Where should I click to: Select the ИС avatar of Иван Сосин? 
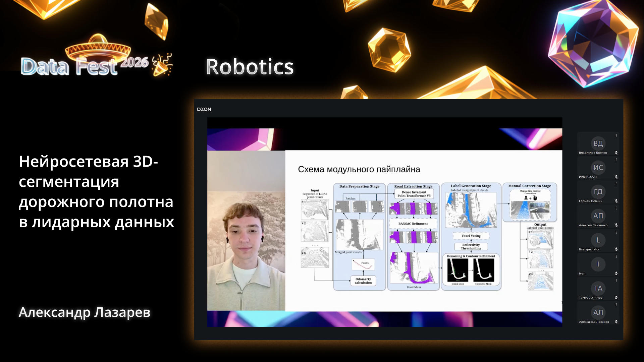point(598,168)
